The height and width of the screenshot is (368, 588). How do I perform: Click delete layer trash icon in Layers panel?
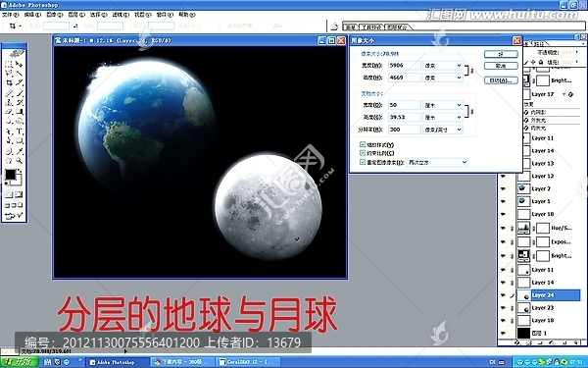pos(575,342)
